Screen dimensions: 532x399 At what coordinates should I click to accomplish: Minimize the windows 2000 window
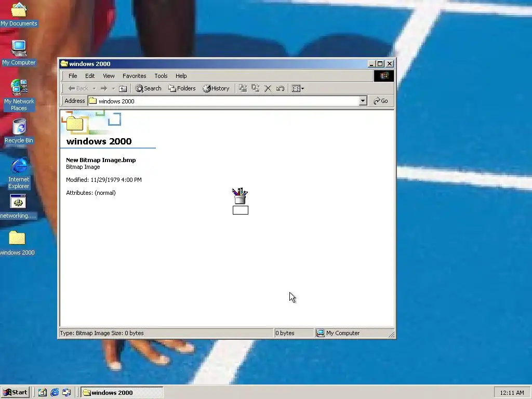point(371,64)
